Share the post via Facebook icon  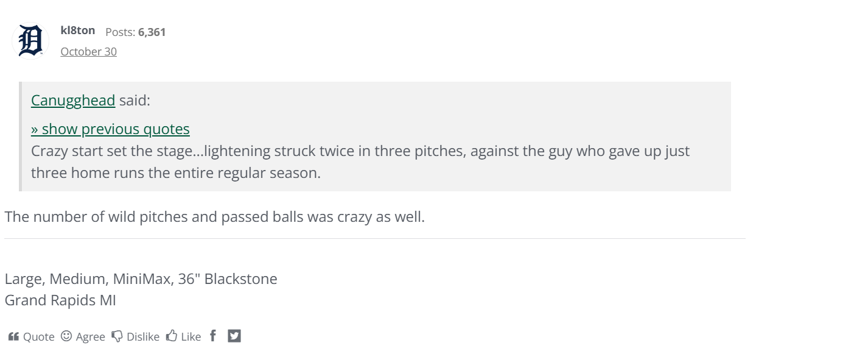[213, 336]
